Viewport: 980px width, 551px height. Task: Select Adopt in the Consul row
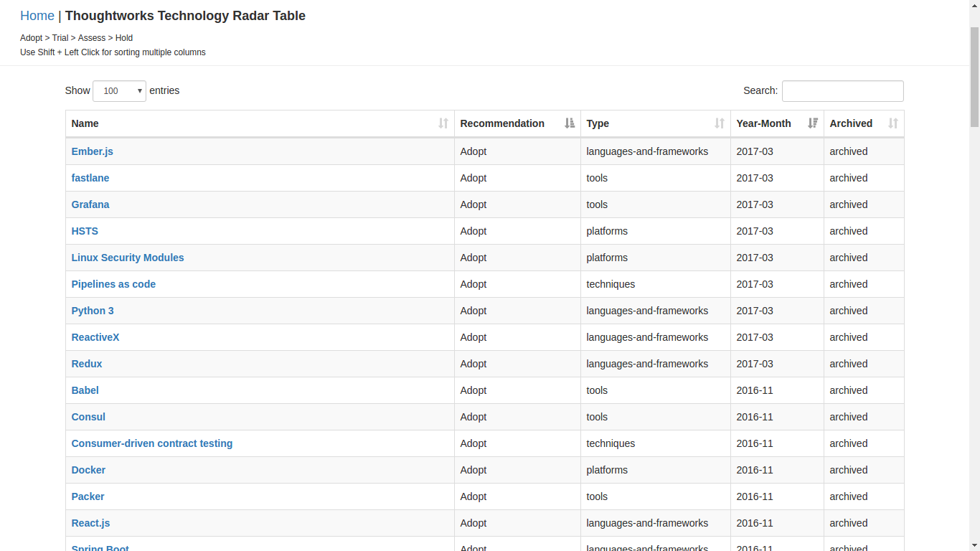click(x=473, y=417)
